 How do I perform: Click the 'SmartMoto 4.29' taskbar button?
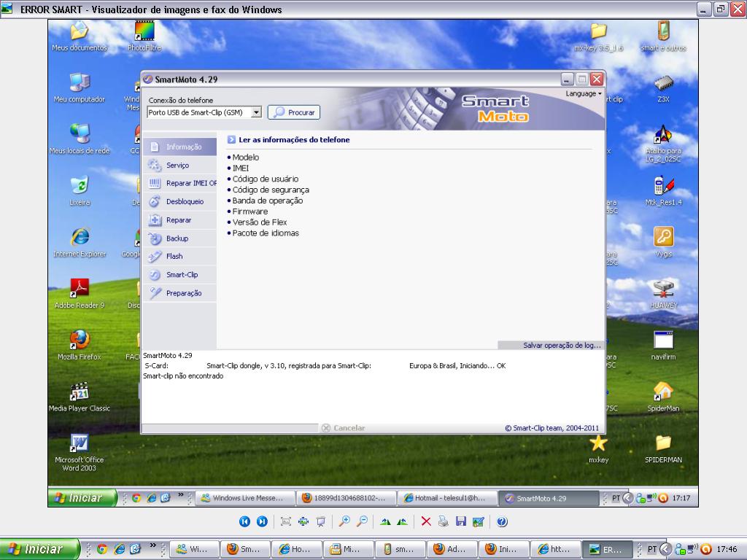pos(549,498)
